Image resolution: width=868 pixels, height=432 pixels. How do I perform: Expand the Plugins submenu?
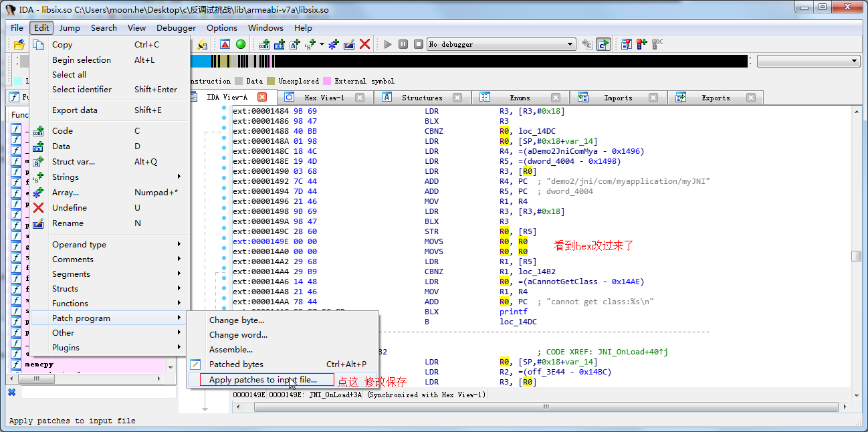pyautogui.click(x=110, y=347)
